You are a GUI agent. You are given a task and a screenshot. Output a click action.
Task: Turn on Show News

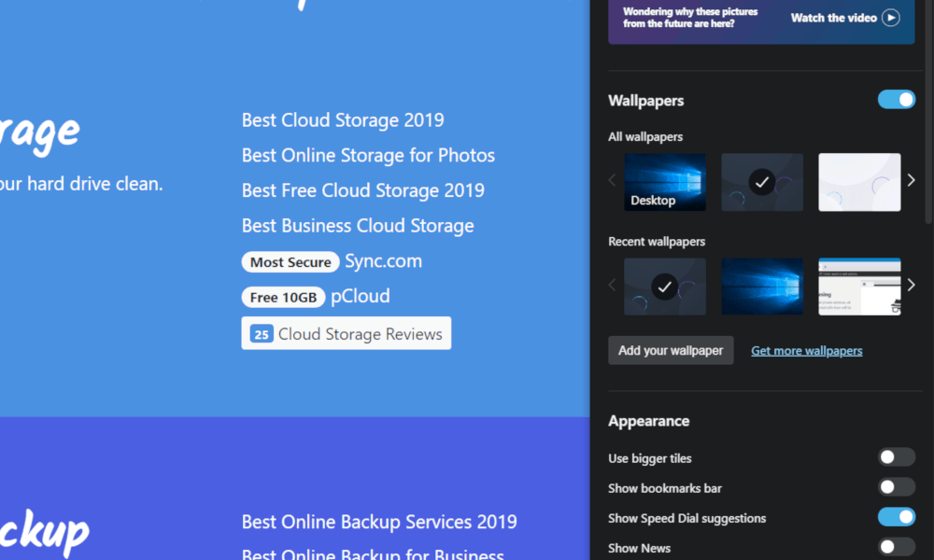tap(896, 546)
